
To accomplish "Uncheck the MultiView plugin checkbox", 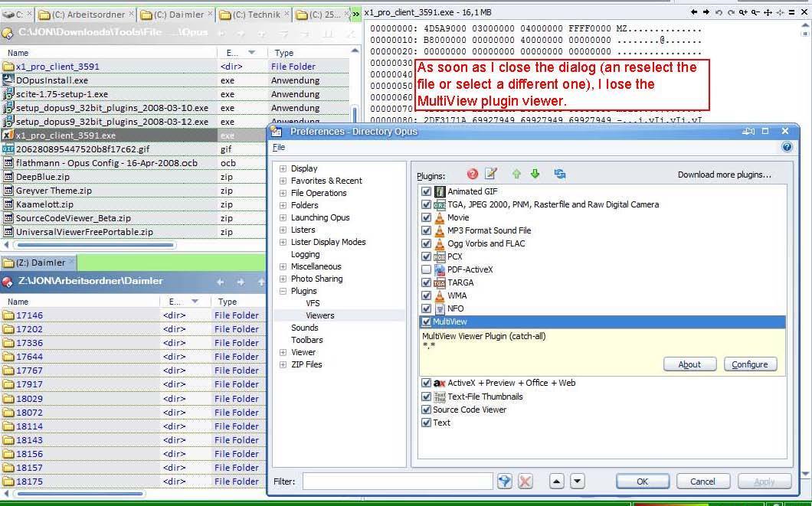I will [x=426, y=322].
